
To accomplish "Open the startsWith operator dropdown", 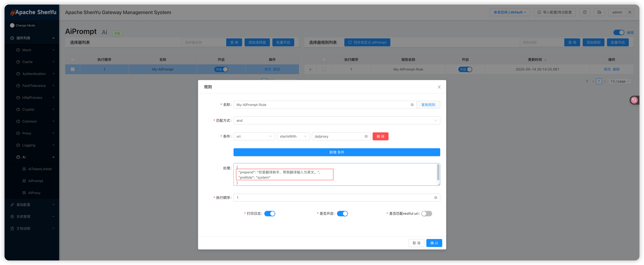I will coord(293,136).
